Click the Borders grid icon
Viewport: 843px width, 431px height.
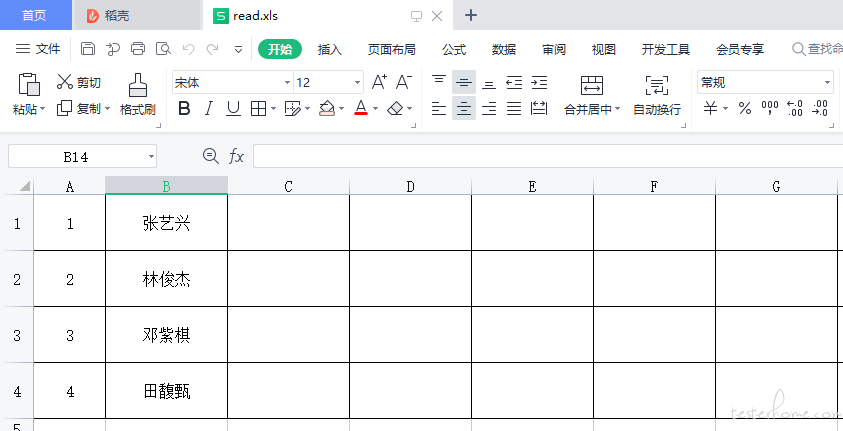click(259, 109)
